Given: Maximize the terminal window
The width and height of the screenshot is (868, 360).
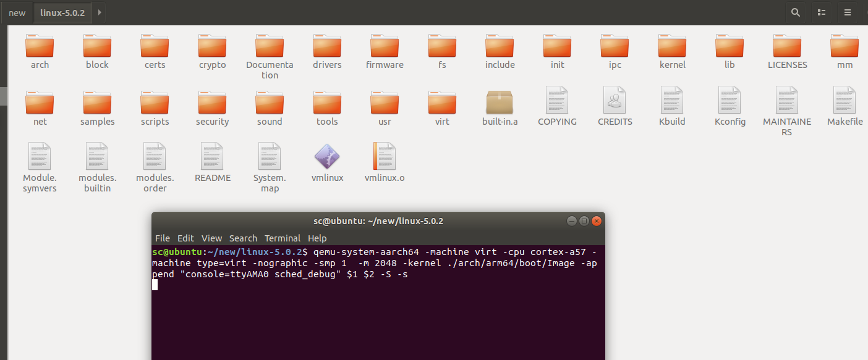Looking at the screenshot, I should tap(584, 221).
